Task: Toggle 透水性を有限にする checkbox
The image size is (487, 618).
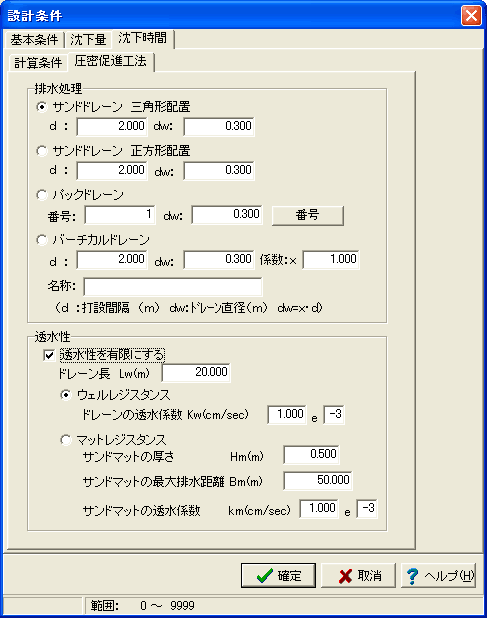Action: (49, 356)
